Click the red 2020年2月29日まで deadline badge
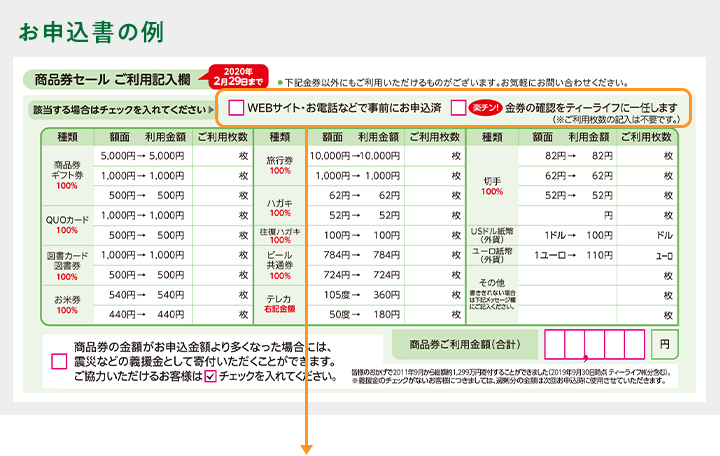 (238, 77)
